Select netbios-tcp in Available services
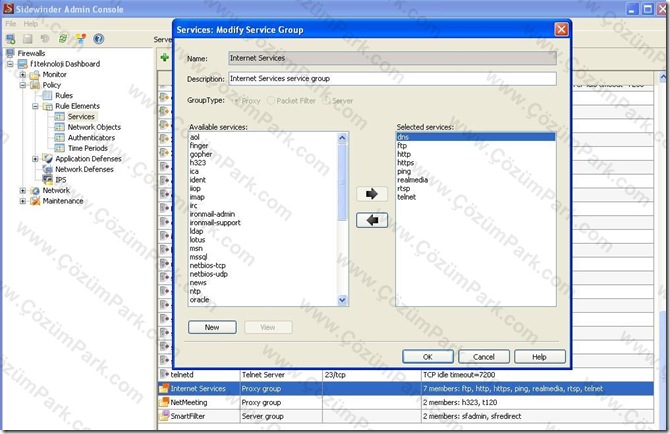 (208, 265)
